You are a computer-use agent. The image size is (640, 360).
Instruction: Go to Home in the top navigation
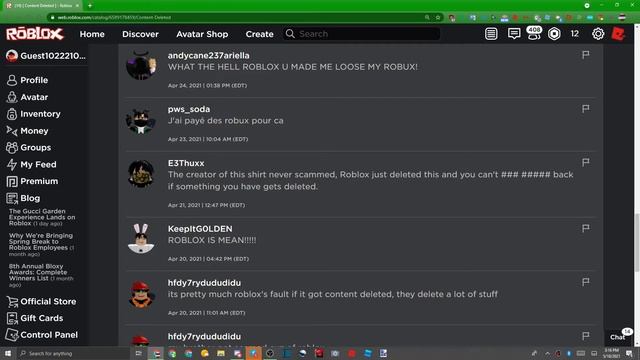pyautogui.click(x=92, y=34)
